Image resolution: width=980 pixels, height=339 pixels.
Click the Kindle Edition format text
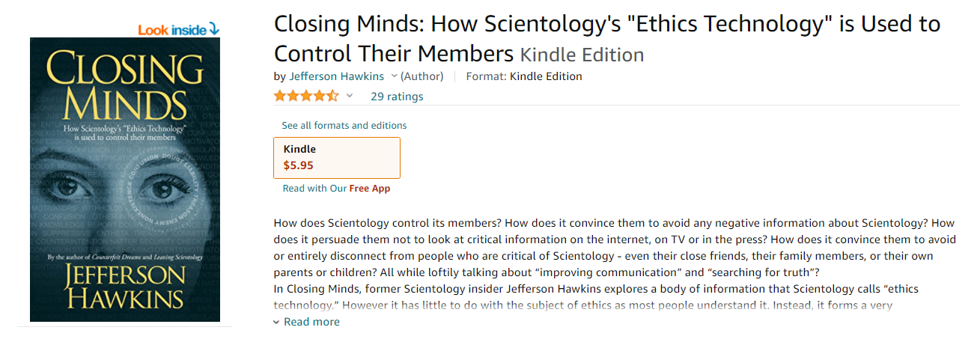click(546, 76)
